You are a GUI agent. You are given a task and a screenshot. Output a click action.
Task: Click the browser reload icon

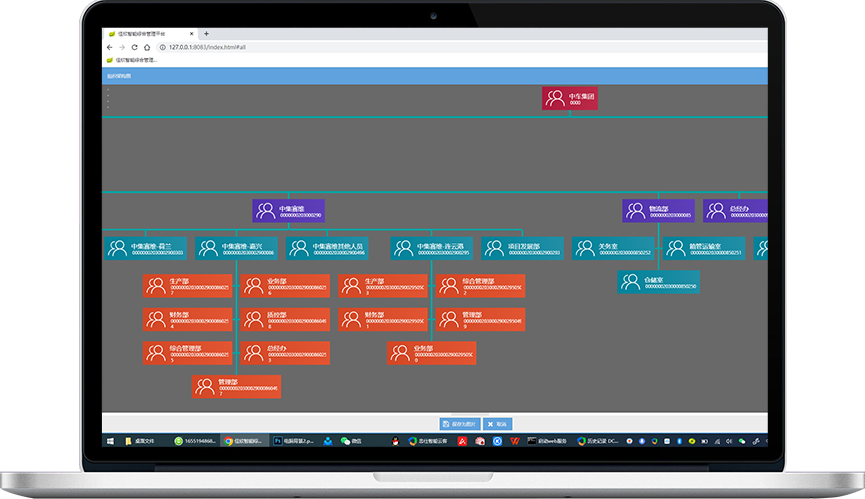(x=134, y=47)
